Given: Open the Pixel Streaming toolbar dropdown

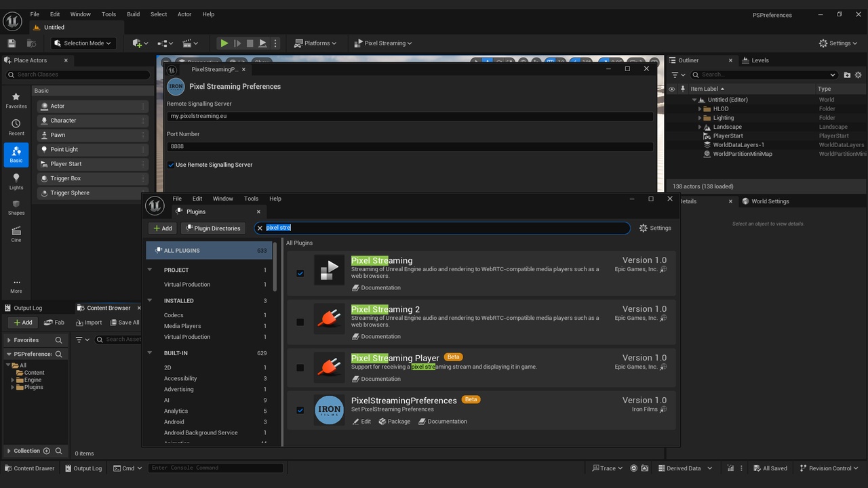Looking at the screenshot, I should [x=383, y=43].
